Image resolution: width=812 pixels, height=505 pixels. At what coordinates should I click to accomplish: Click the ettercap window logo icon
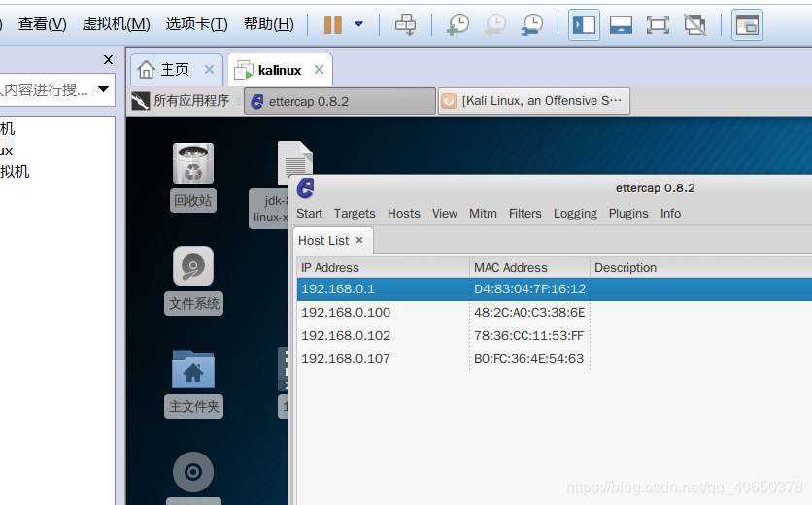tap(306, 188)
